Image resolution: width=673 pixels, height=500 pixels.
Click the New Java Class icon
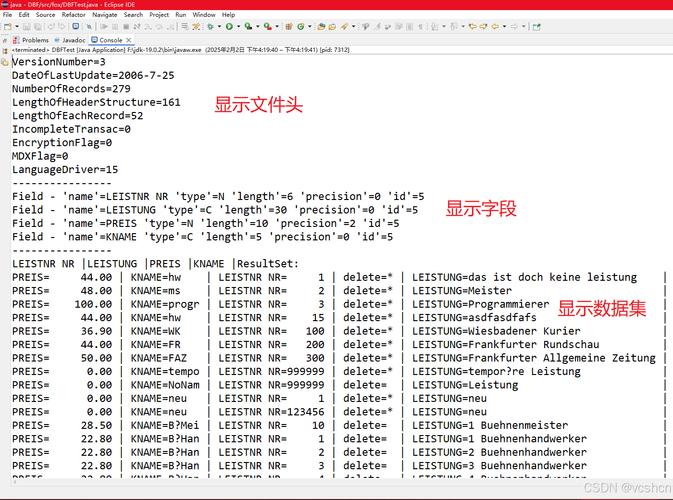click(x=300, y=26)
